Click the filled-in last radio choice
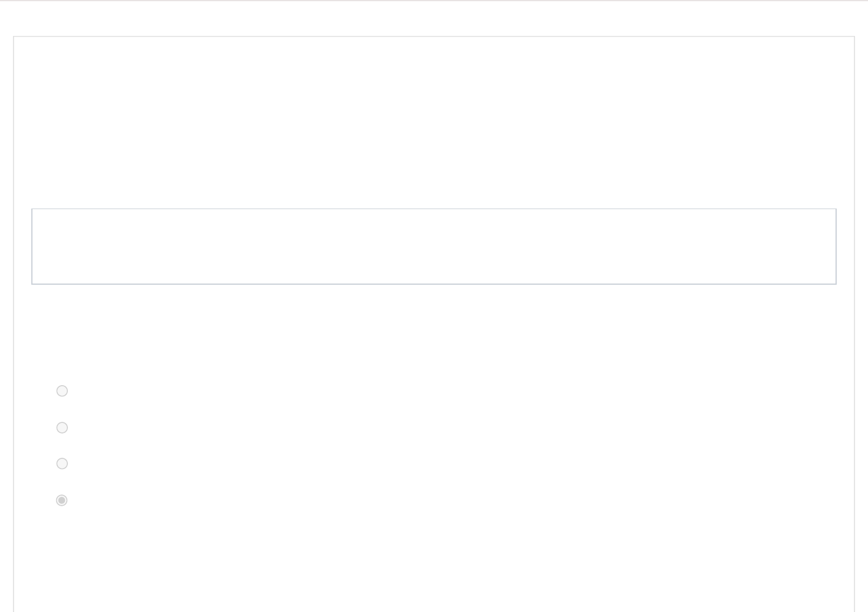The height and width of the screenshot is (612, 868). pyautogui.click(x=62, y=500)
